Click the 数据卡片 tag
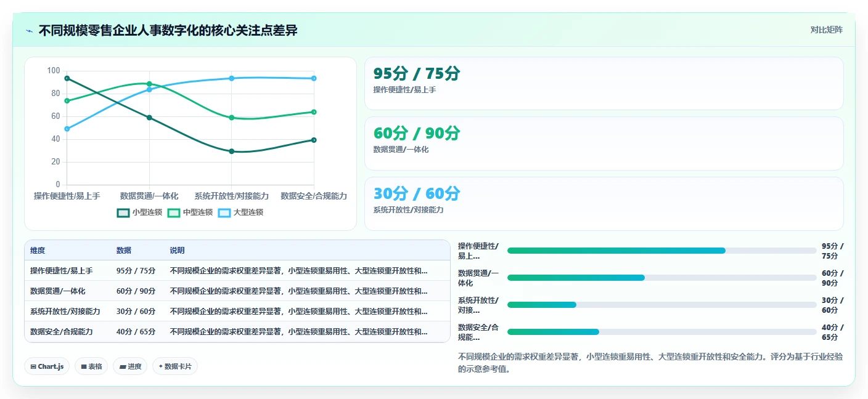This screenshot has width=868, height=399. coord(175,366)
